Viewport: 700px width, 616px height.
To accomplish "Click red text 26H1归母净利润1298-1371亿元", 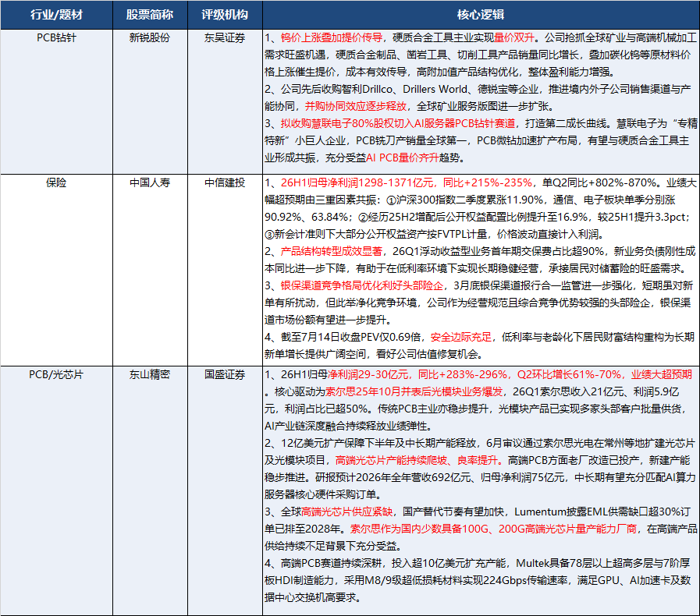I will 357,183.
